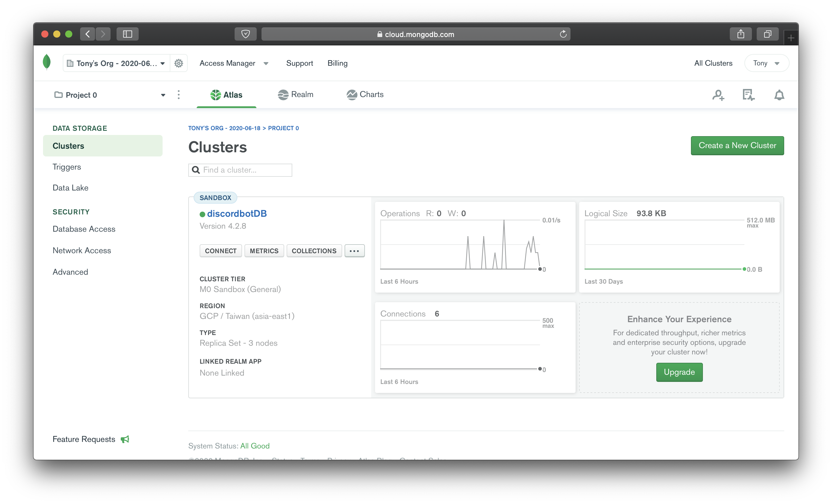Viewport: 832px width, 504px height.
Task: Click the Feature Requests megaphone icon
Action: click(125, 439)
